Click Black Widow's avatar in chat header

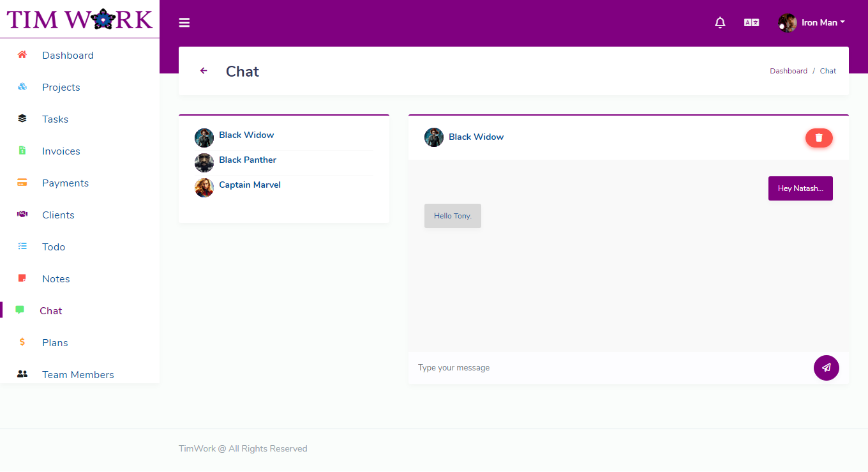coord(433,137)
